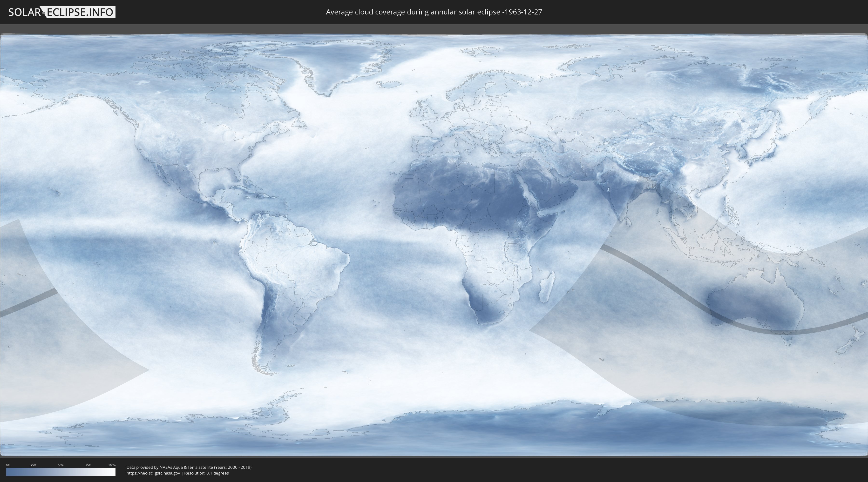The width and height of the screenshot is (868, 482).
Task: Click the 25% legend label
Action: pyautogui.click(x=33, y=465)
